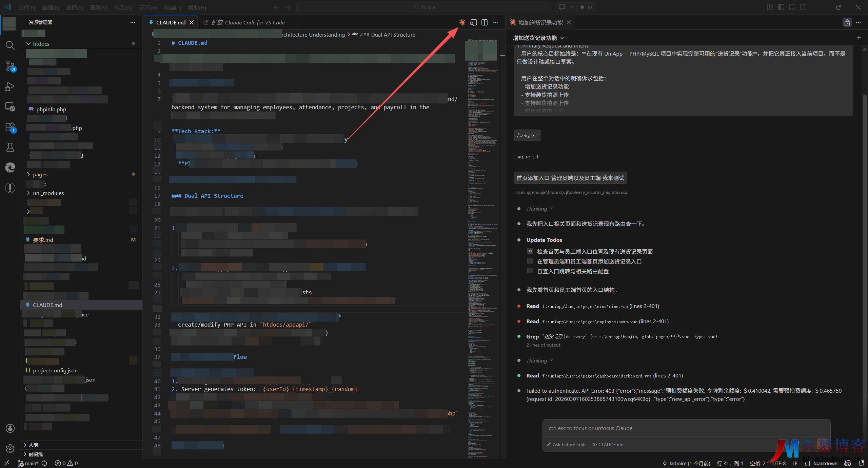Open the Extensions view in activity bar

click(x=10, y=128)
